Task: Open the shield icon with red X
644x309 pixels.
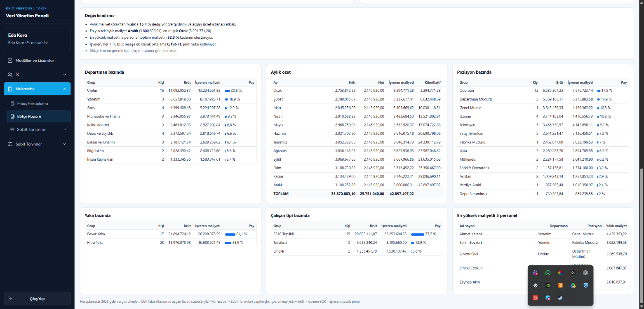Action: pos(548,297)
